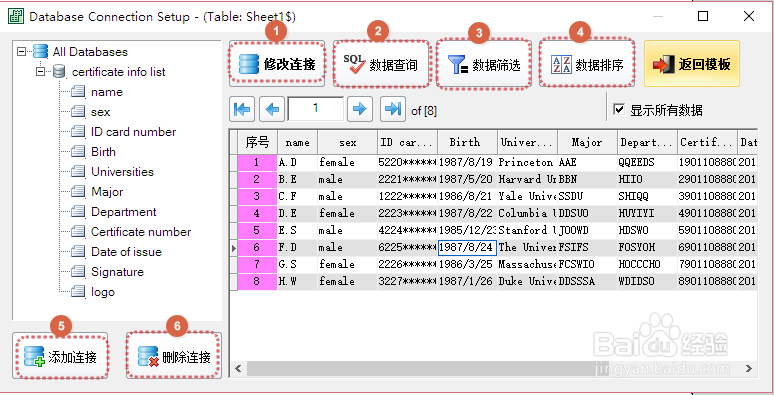Click the Certif... column header
Image resolution: width=774 pixels, height=395 pixels.
pyautogui.click(x=707, y=142)
